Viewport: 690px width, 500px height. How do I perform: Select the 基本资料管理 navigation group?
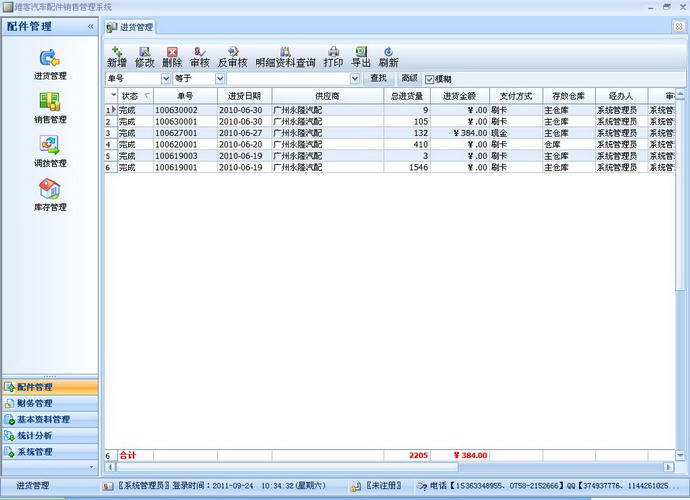50,419
